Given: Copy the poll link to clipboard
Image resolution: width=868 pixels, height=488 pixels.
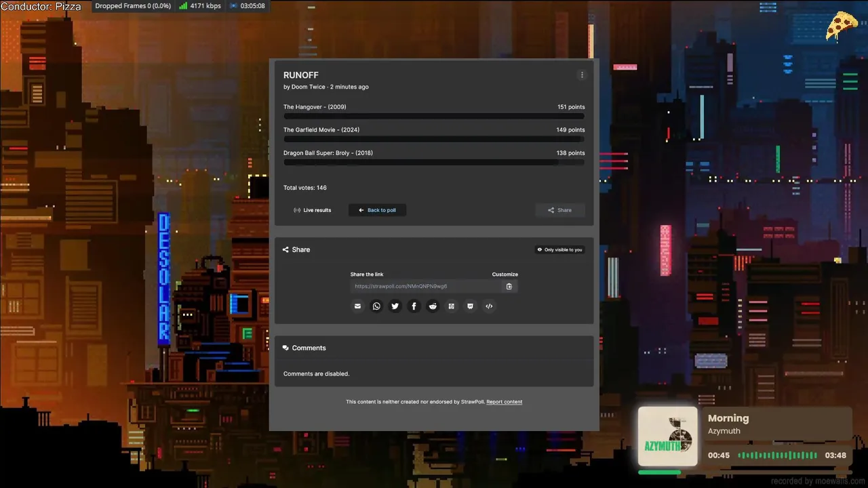Looking at the screenshot, I should tap(509, 286).
